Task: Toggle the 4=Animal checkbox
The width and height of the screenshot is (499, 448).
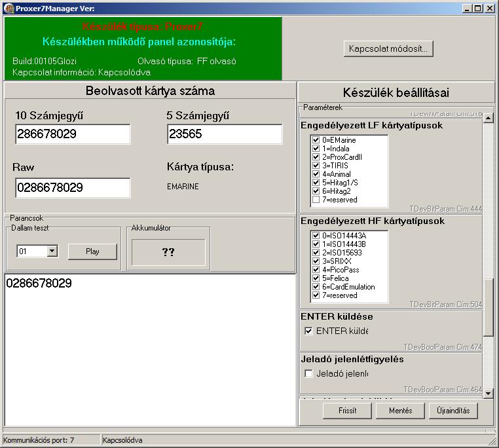Action: [x=316, y=174]
